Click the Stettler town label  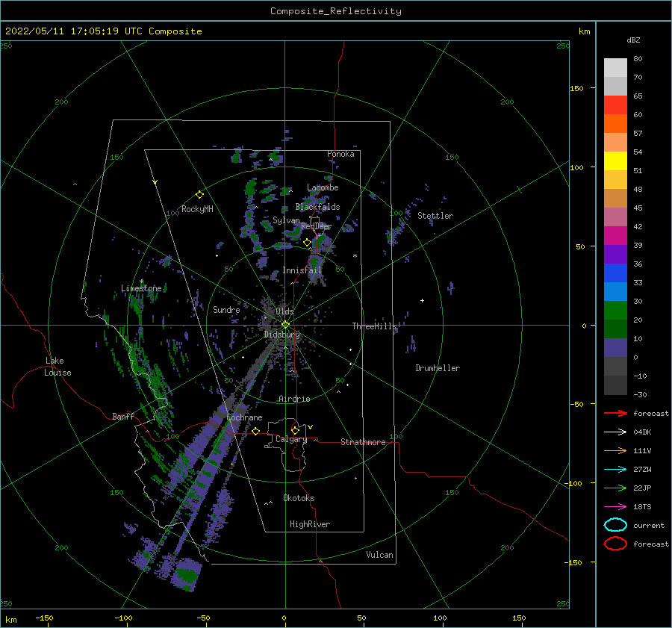point(435,216)
